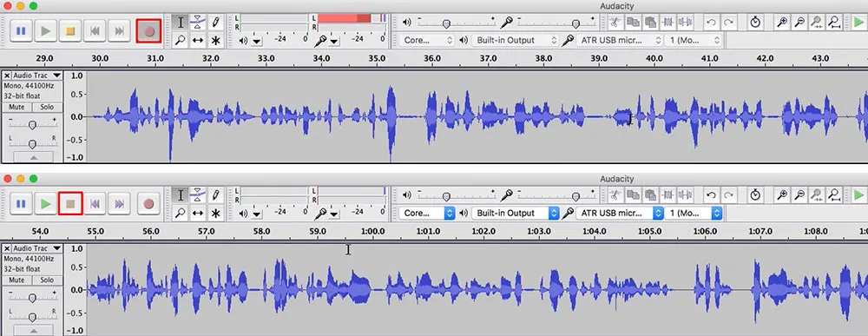Click the Redo arrow in the top window
Screen dimensions: 868x336
tap(729, 23)
